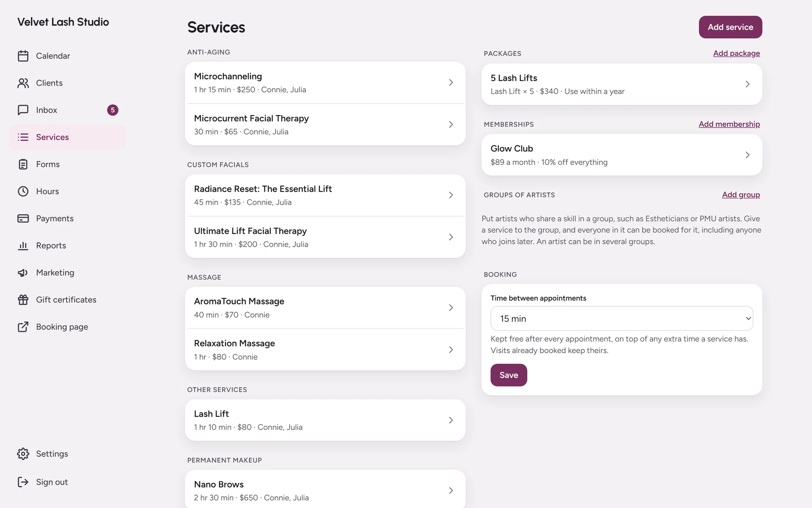Click the Services list icon
The height and width of the screenshot is (508, 812).
(23, 137)
